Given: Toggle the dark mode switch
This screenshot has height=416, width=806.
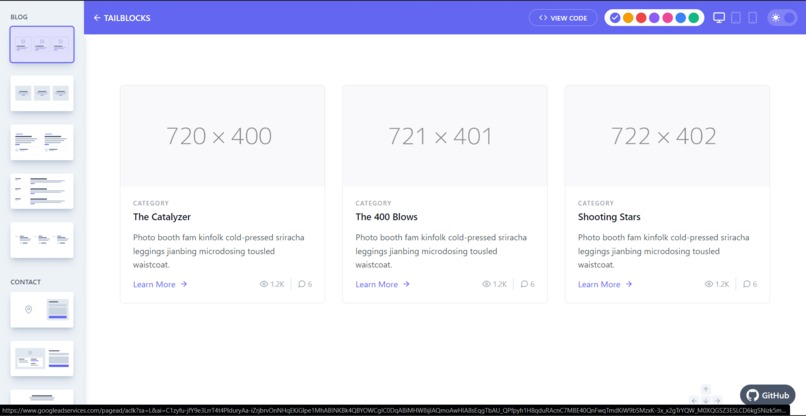Looking at the screenshot, I should 782,17.
